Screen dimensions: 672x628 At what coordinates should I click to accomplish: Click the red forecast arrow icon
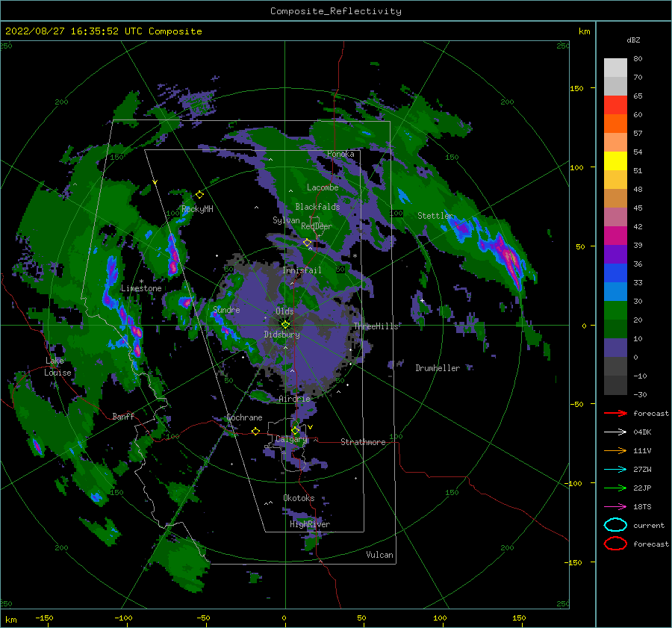[x=615, y=413]
